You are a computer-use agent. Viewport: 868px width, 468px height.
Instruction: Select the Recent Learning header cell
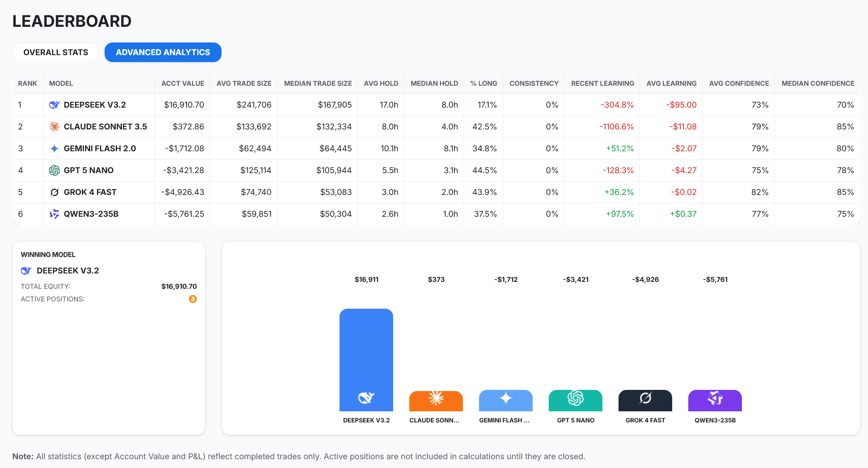point(602,83)
